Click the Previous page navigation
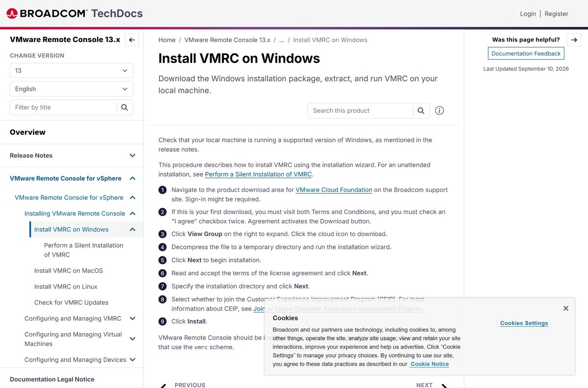The image size is (588, 388). coord(183,385)
